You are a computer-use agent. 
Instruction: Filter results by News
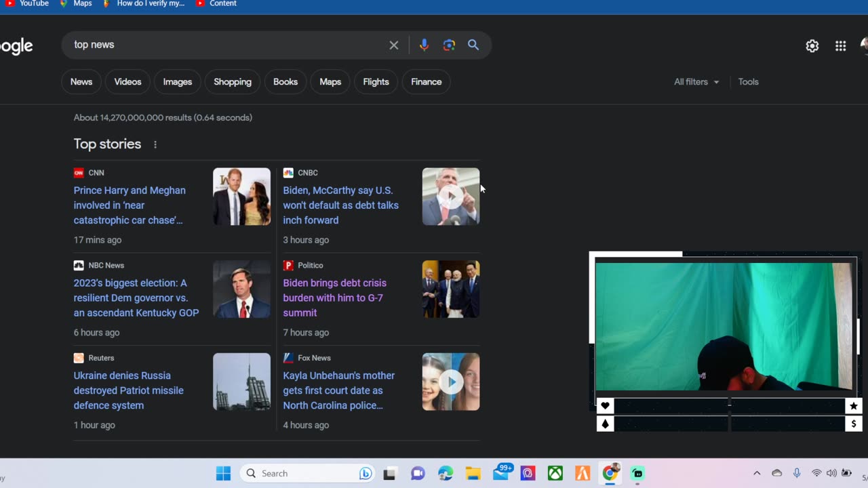click(x=81, y=82)
